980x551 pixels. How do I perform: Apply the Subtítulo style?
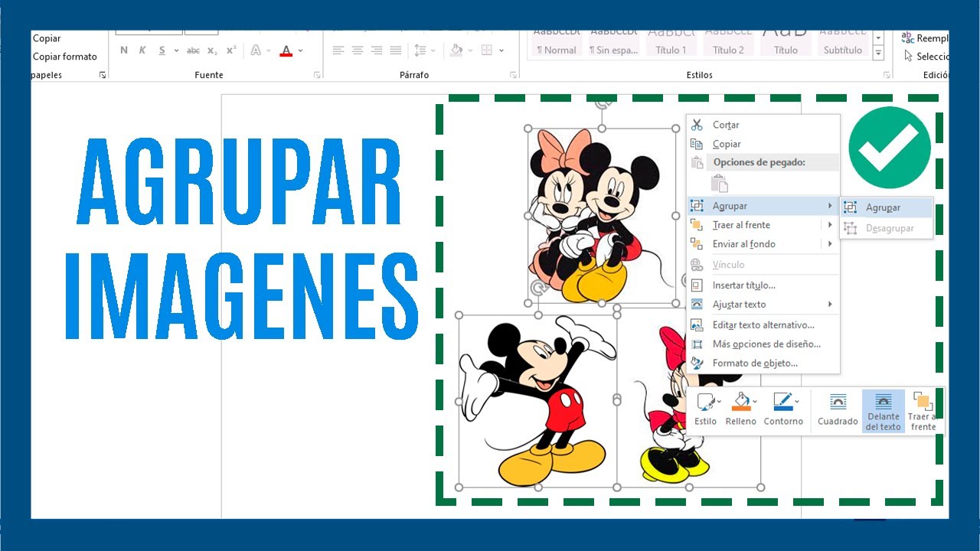click(x=843, y=44)
